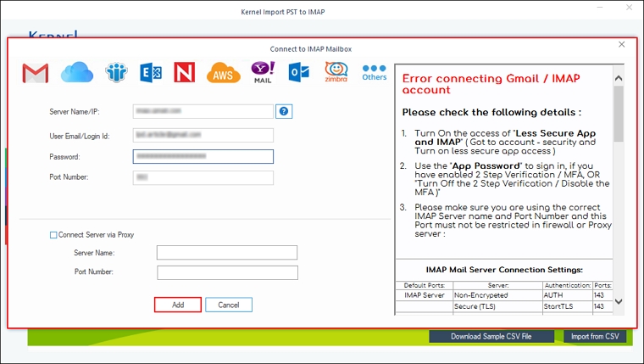
Task: Select the red N mail service icon
Action: point(185,72)
